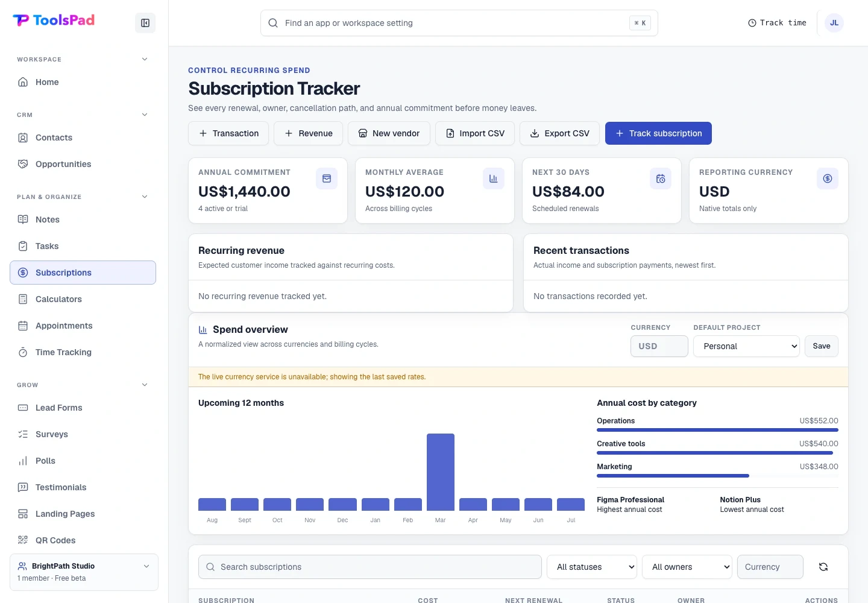Open Home in the sidebar

[x=83, y=82]
